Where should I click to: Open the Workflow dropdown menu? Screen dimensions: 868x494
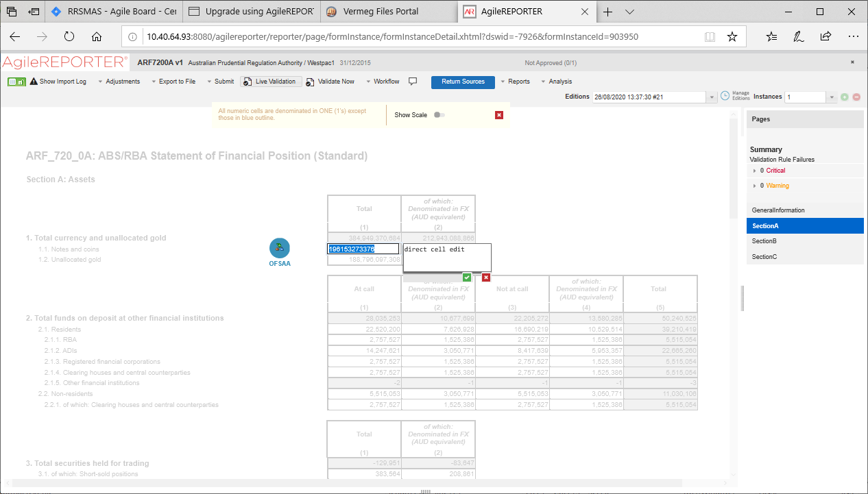[x=383, y=82]
